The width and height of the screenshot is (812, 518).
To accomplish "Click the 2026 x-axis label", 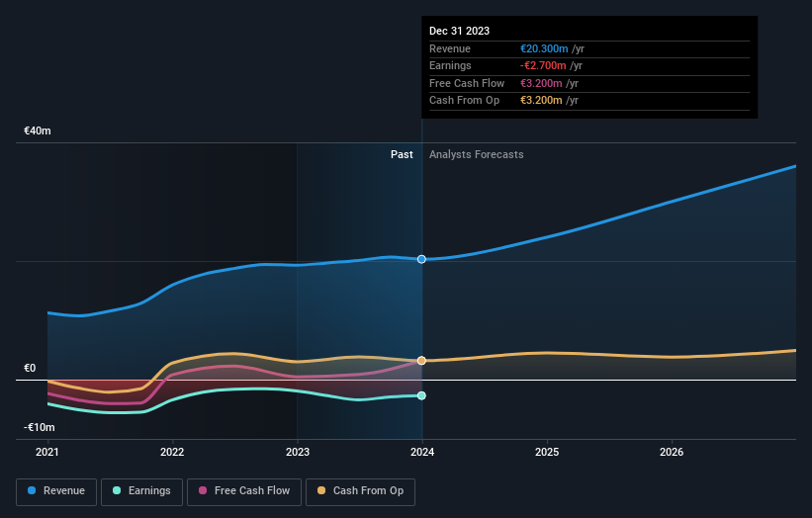I will 672,453.
